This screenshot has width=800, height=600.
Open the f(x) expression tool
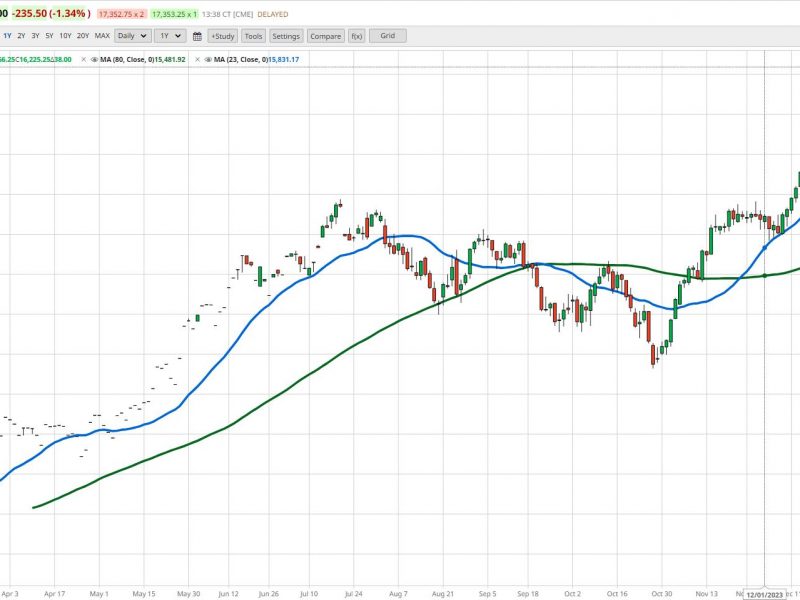coord(357,36)
